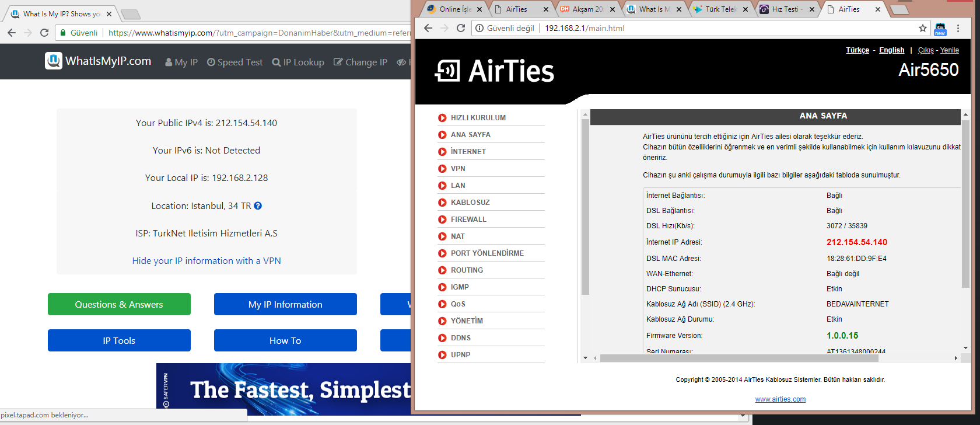
Task: Click the back arrow in the AirTies browser window
Action: coord(428,28)
